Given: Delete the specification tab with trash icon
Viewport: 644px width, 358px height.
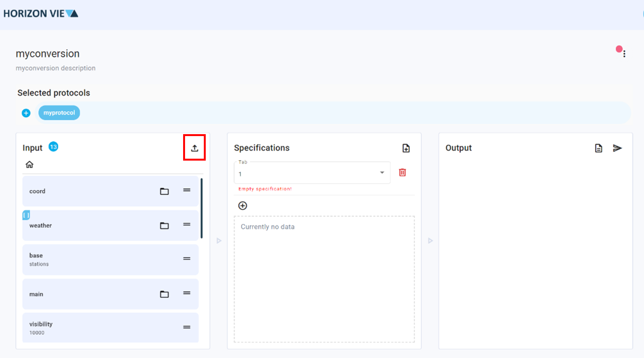Looking at the screenshot, I should point(402,172).
